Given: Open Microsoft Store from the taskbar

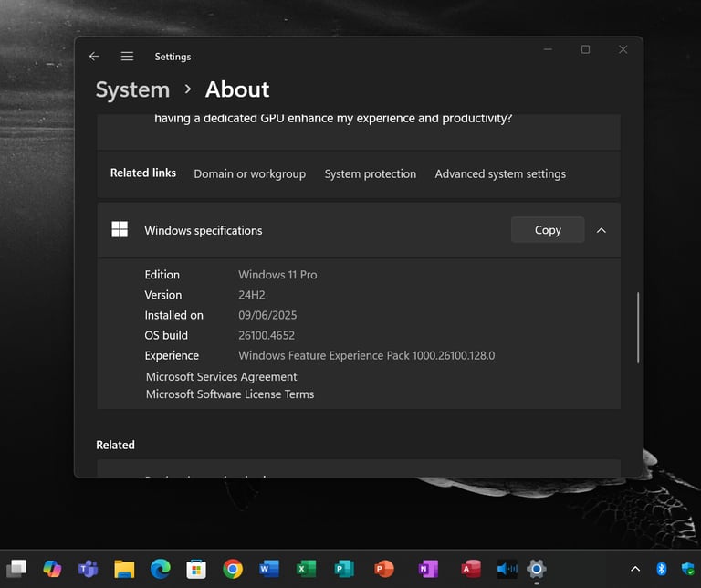Looking at the screenshot, I should pos(195,569).
